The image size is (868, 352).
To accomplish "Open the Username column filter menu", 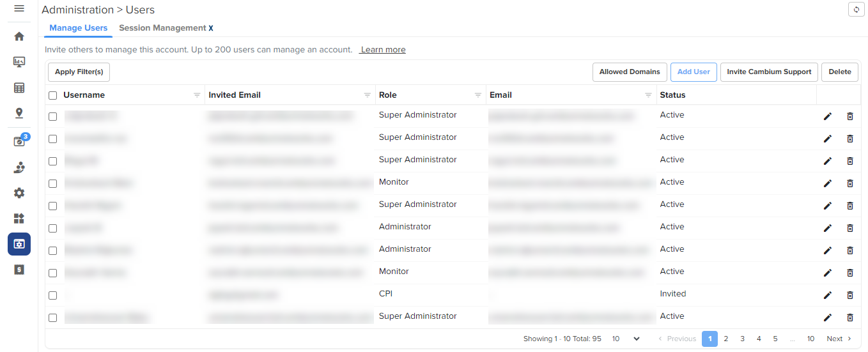I will click(197, 95).
